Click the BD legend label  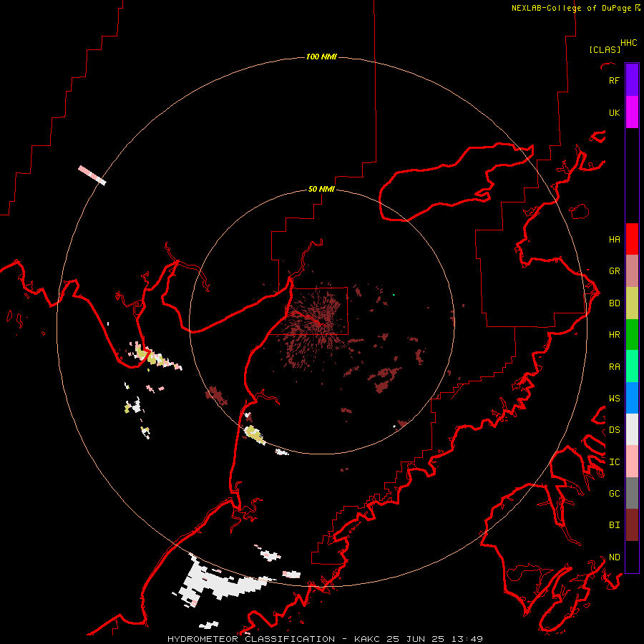point(614,303)
